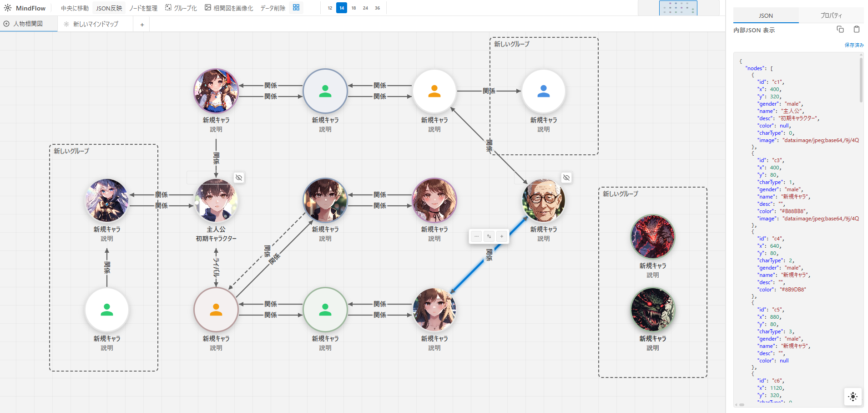868x413 pixels.
Task: Select font size 18
Action: (x=353, y=8)
